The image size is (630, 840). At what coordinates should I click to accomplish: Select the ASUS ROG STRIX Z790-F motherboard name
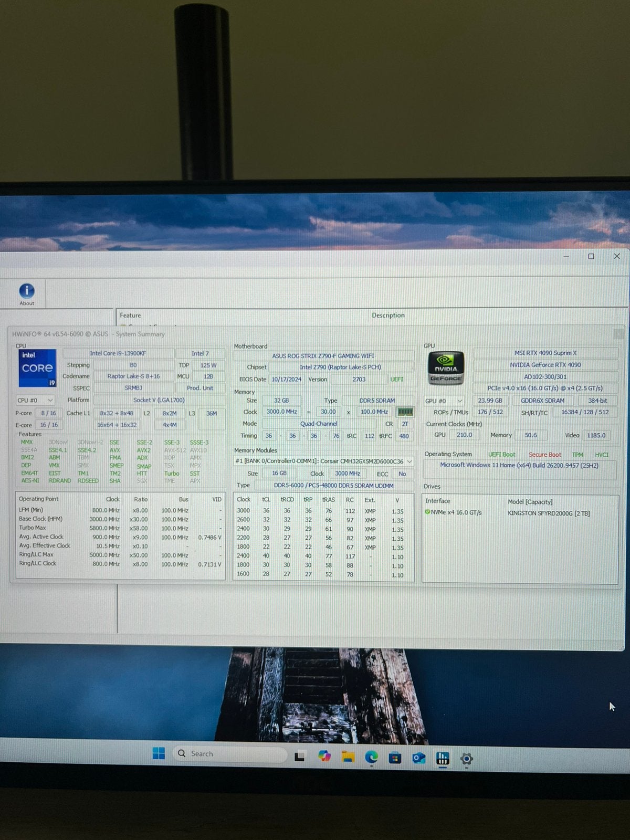click(x=323, y=356)
